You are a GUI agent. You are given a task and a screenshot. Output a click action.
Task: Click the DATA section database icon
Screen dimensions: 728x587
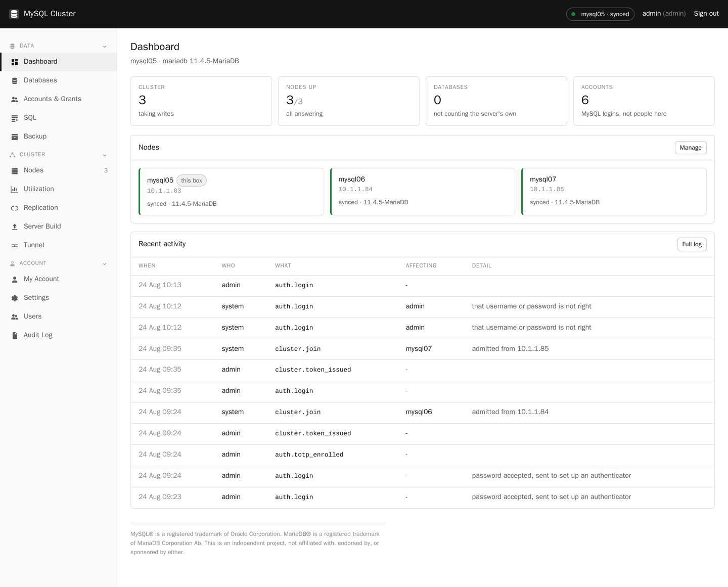[x=12, y=46]
